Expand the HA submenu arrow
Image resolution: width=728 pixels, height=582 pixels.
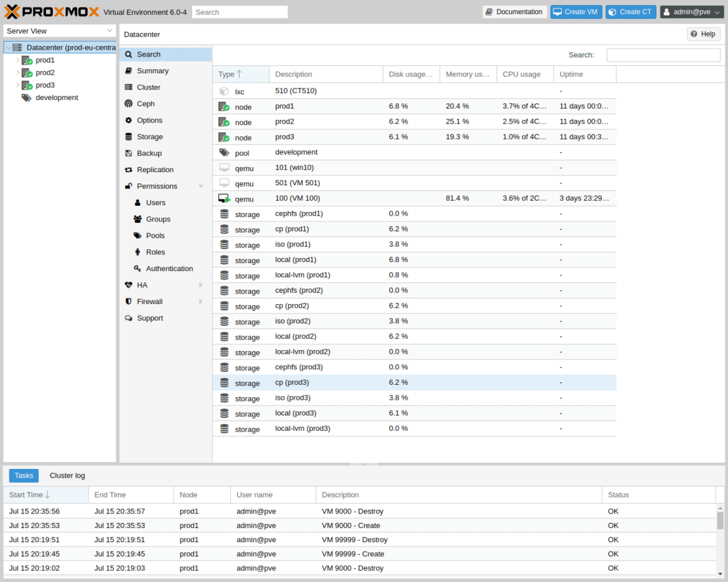click(x=201, y=285)
